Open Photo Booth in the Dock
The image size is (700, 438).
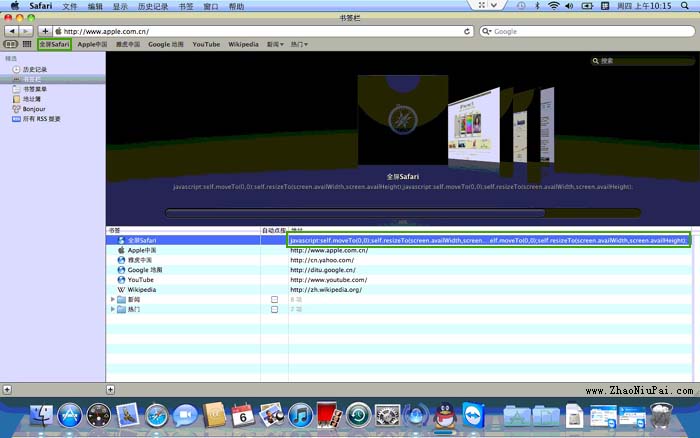329,415
